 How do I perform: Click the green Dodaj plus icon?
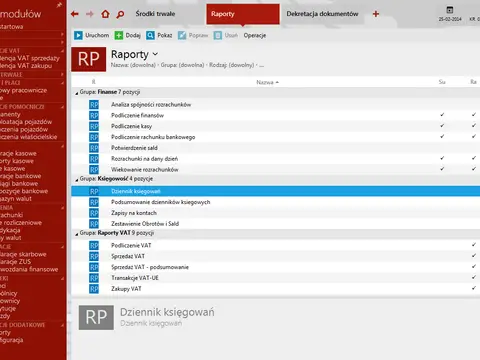click(x=119, y=35)
